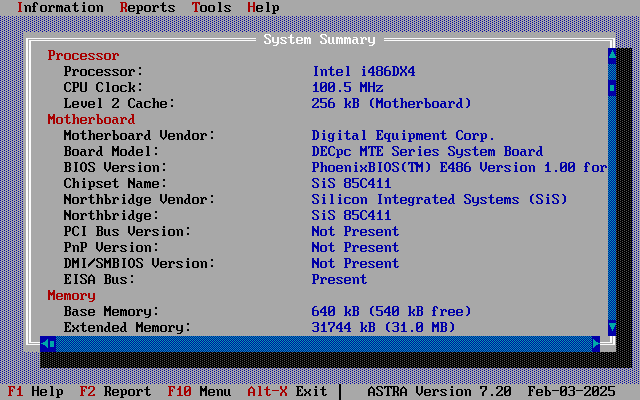Click the CPU Clock label
The width and height of the screenshot is (640, 400).
point(103,87)
